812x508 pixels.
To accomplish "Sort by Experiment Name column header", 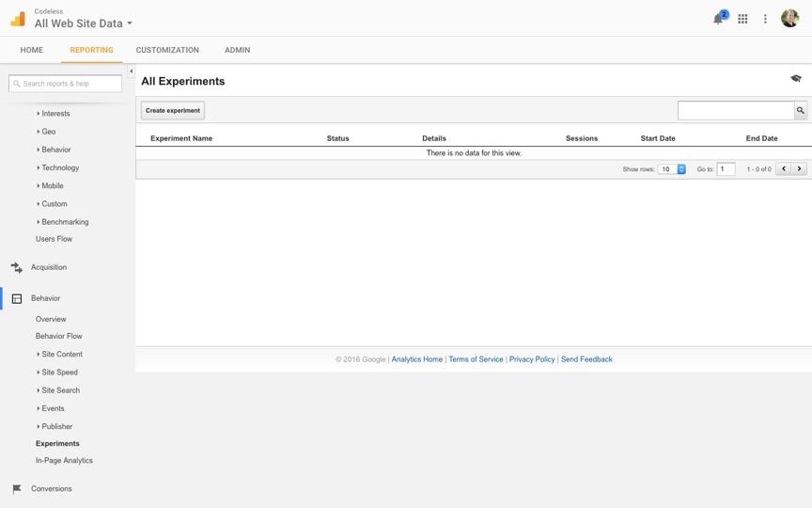I will [181, 138].
